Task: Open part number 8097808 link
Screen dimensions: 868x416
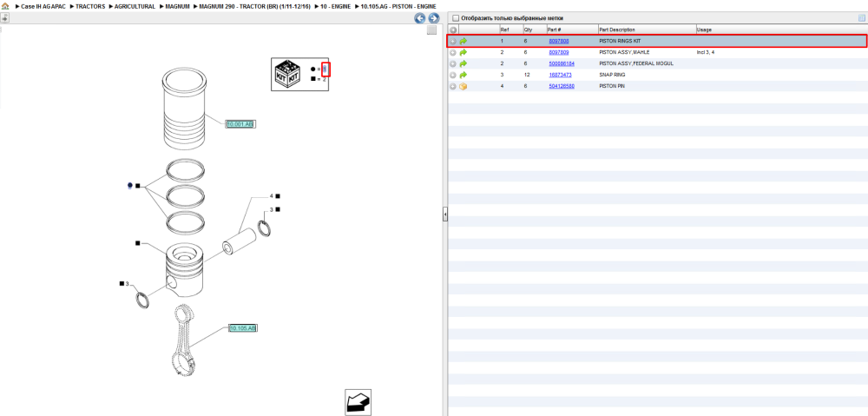Action: (x=558, y=41)
